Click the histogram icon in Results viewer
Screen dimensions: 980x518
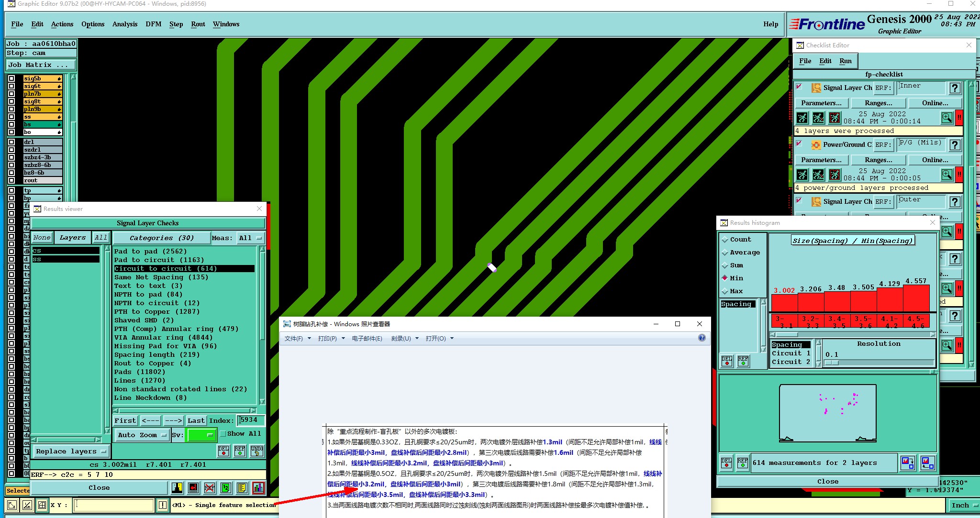(x=258, y=487)
